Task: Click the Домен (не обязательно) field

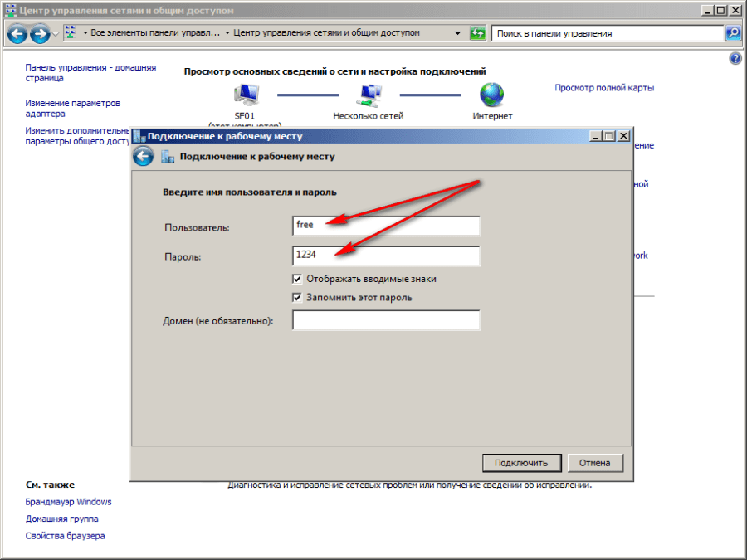Action: pos(386,320)
